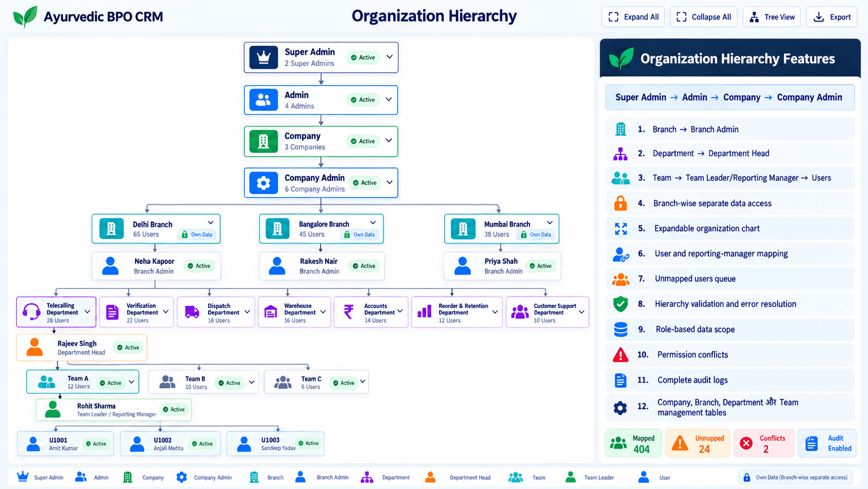Viewport: 868px width, 489px height.
Task: Click the Unmapped users queue icon
Action: click(620, 279)
